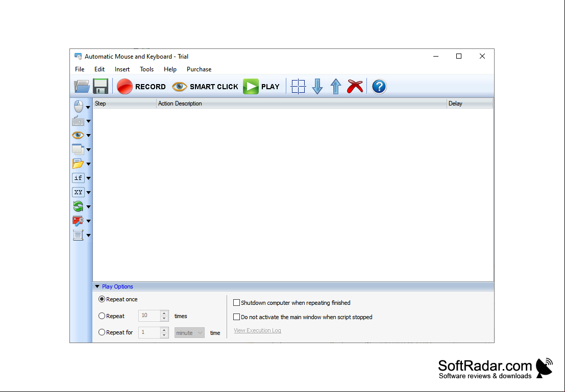Open the File menu
Image resolution: width=565 pixels, height=392 pixels.
(x=80, y=69)
